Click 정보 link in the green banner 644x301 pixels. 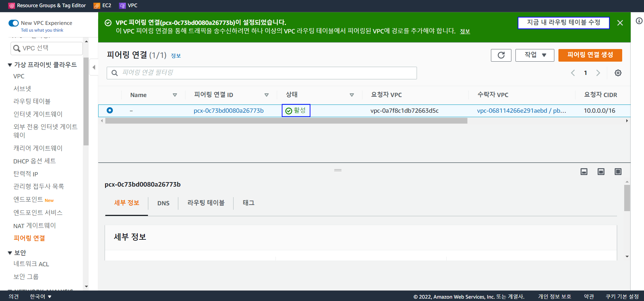465,31
